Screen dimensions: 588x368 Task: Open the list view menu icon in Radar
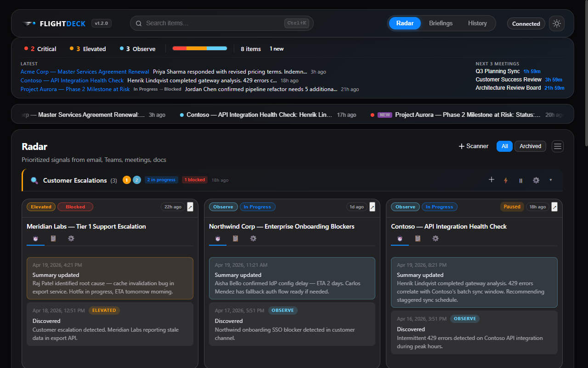click(558, 146)
